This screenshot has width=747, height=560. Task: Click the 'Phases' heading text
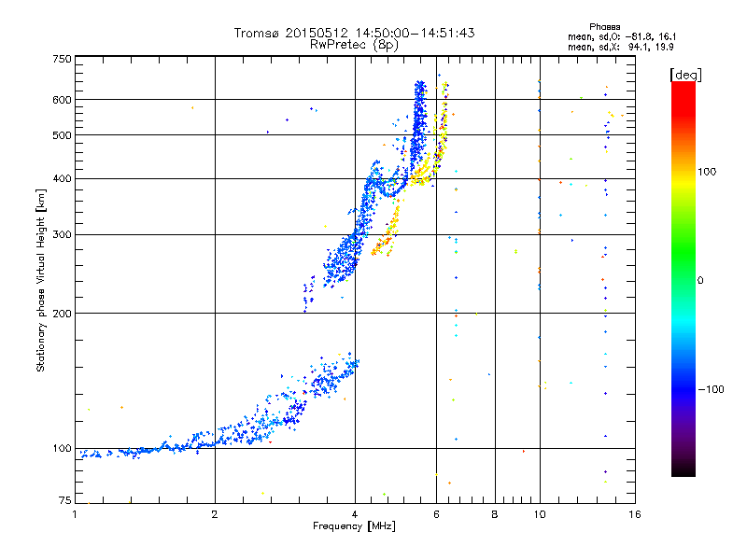coord(604,27)
